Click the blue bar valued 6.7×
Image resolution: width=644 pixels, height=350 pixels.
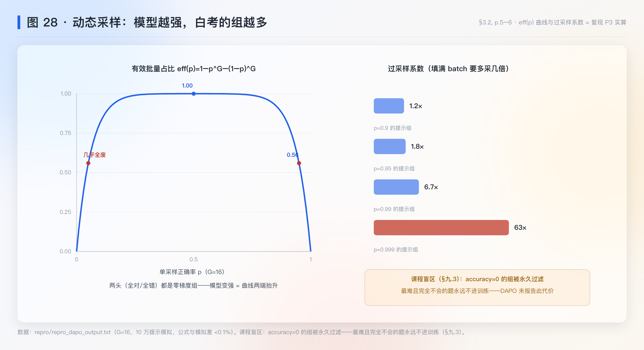(x=396, y=187)
